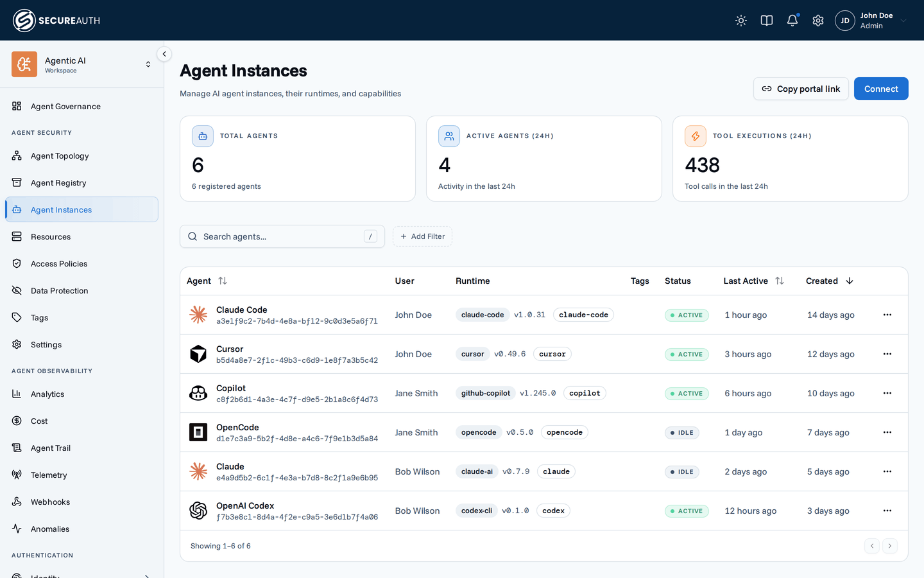Collapse the sidebar with the chevron button
The width and height of the screenshot is (924, 578).
coord(164,55)
